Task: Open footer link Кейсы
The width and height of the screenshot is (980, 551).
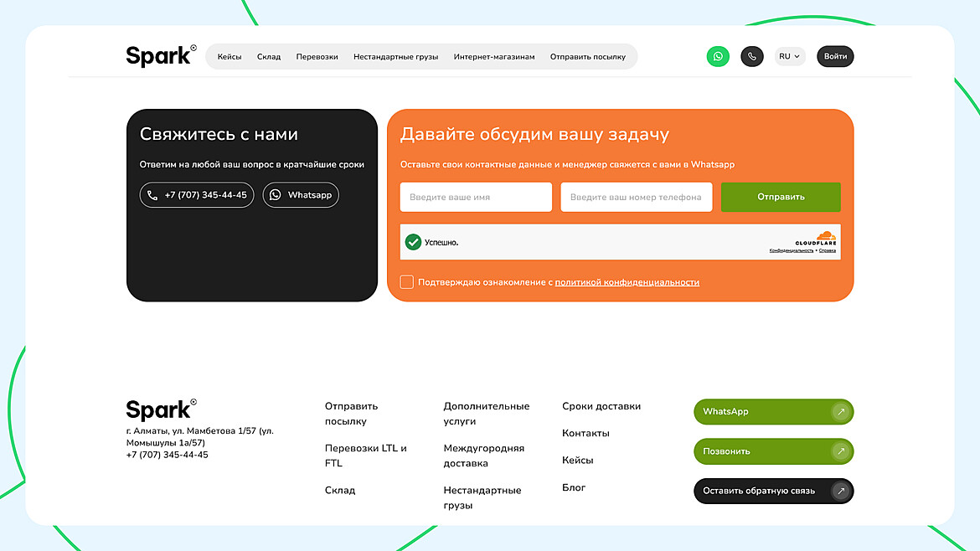Action: pos(577,461)
